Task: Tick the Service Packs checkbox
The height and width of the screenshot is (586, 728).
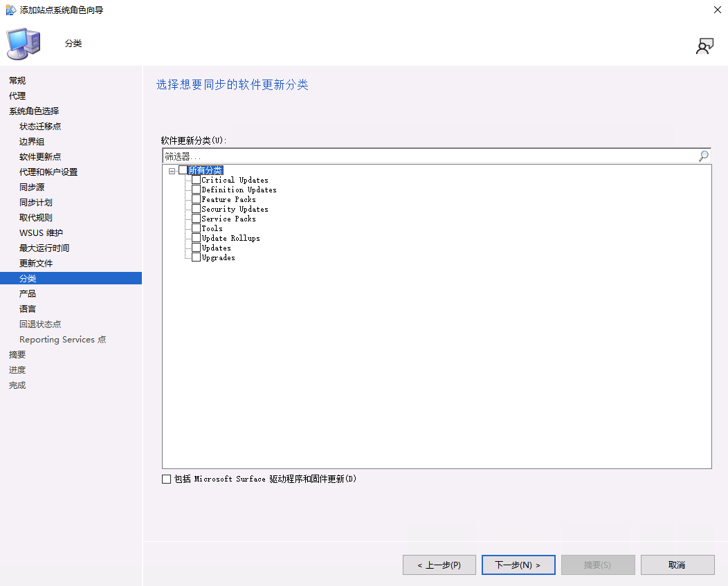Action: 197,219
